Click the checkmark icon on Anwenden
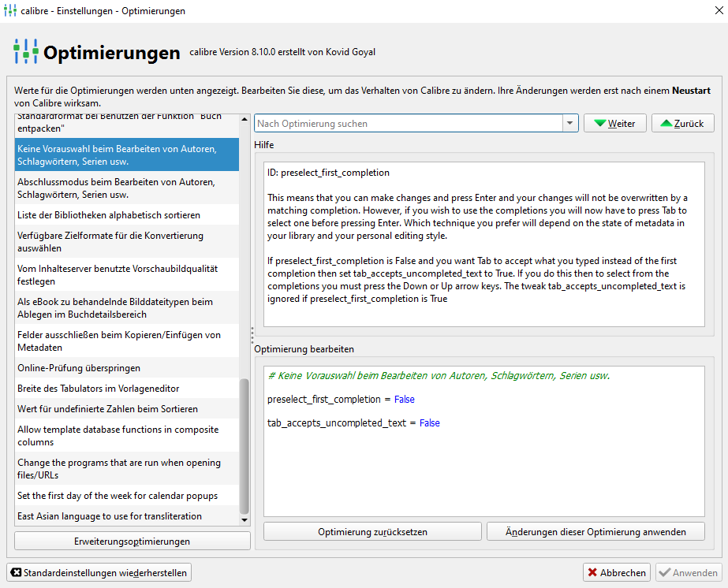This screenshot has width=728, height=588. coord(664,572)
